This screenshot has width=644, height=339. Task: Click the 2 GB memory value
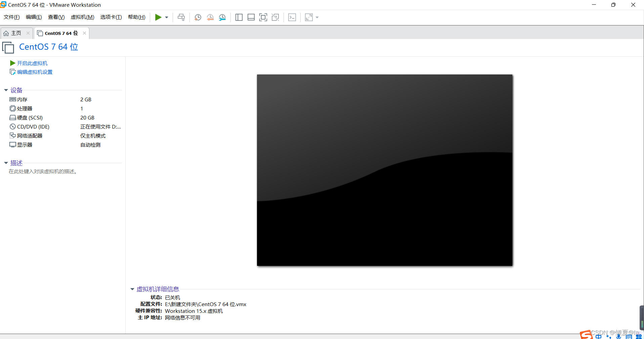coord(86,99)
